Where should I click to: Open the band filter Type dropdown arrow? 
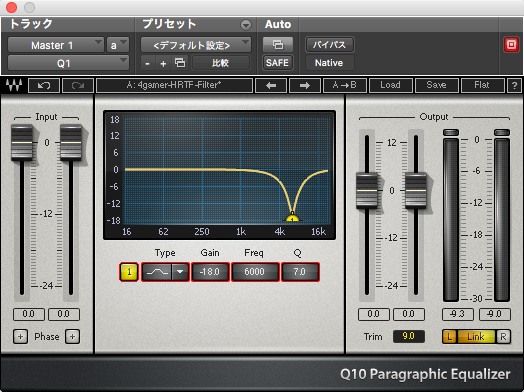click(x=180, y=272)
